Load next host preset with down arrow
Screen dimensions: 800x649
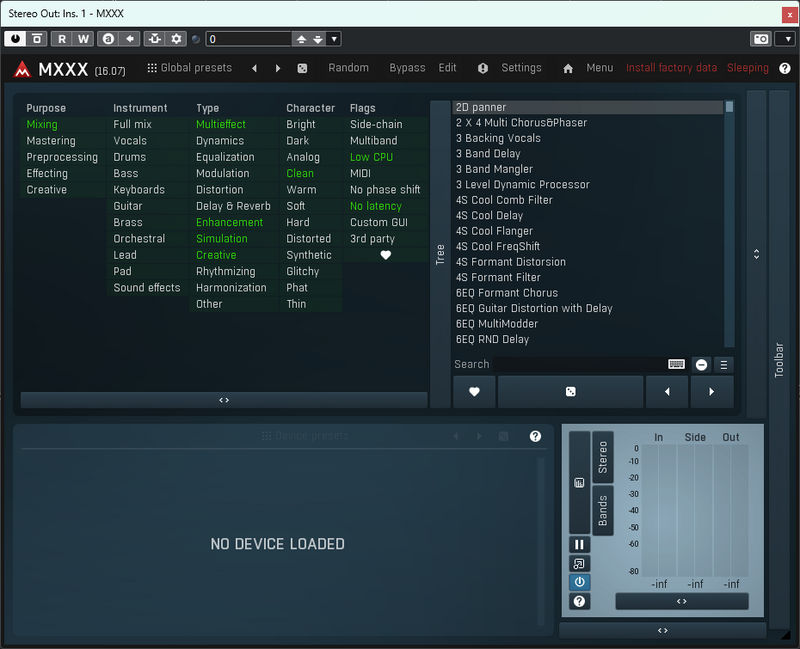318,39
